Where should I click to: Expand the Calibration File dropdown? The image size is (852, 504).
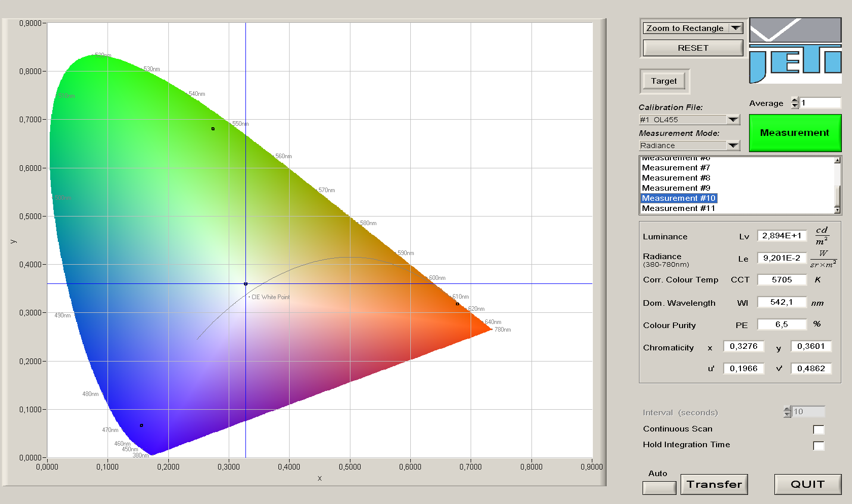pos(733,120)
